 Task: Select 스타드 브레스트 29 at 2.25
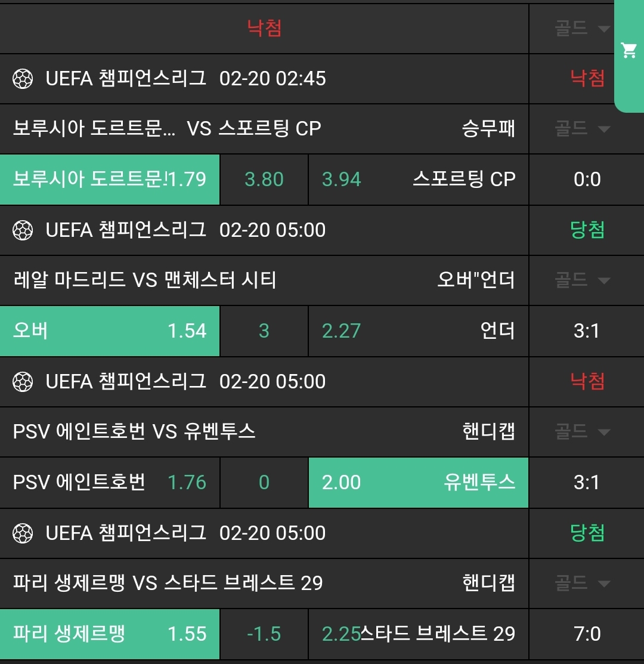418,634
